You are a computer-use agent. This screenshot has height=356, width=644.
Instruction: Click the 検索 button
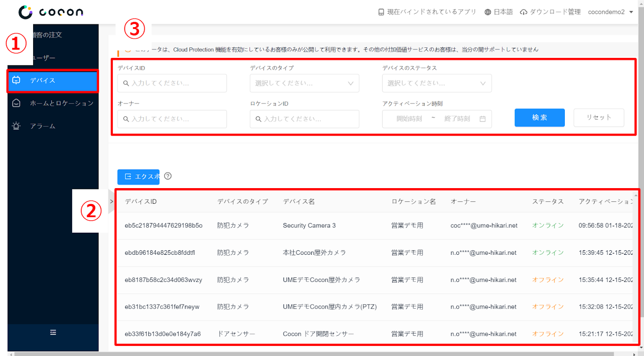pos(540,117)
